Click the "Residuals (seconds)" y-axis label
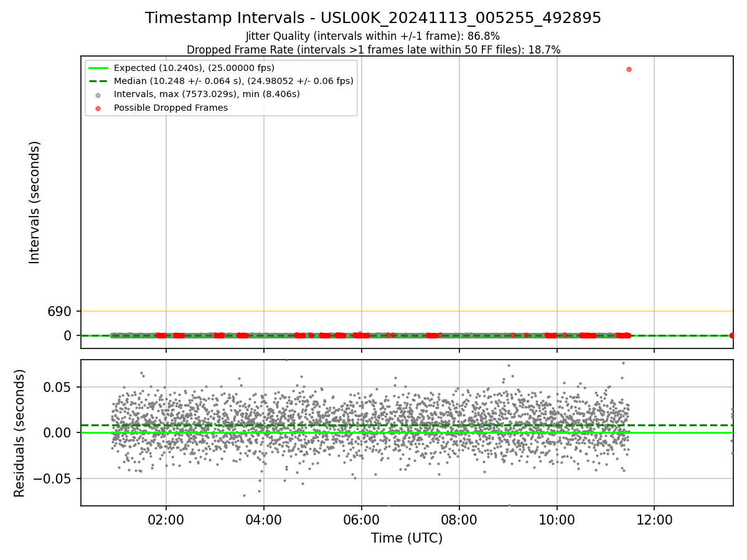Viewport: 747px width, 560px height. click(x=20, y=433)
